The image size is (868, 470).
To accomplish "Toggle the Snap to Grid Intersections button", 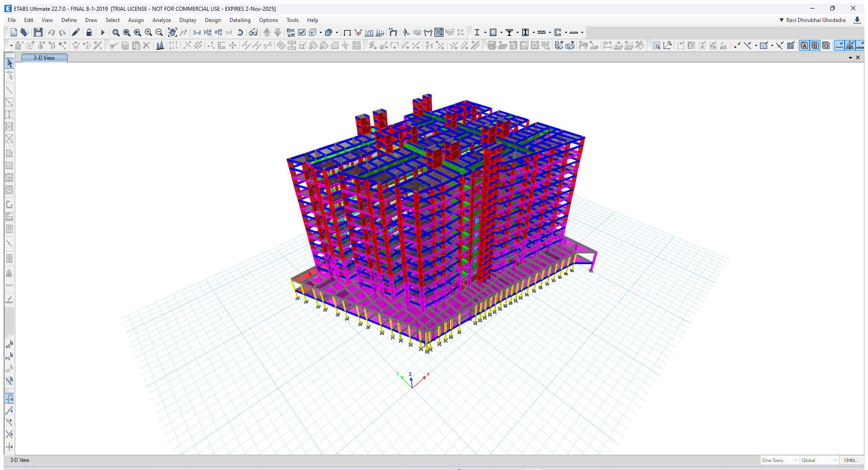I will (x=9, y=398).
